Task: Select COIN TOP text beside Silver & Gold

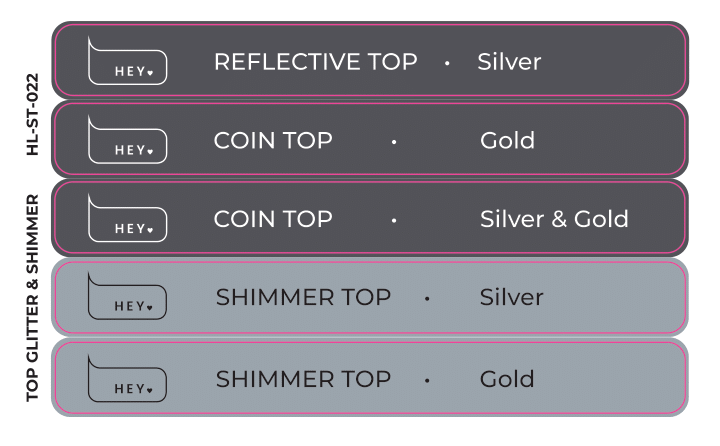Action: pyautogui.click(x=273, y=219)
